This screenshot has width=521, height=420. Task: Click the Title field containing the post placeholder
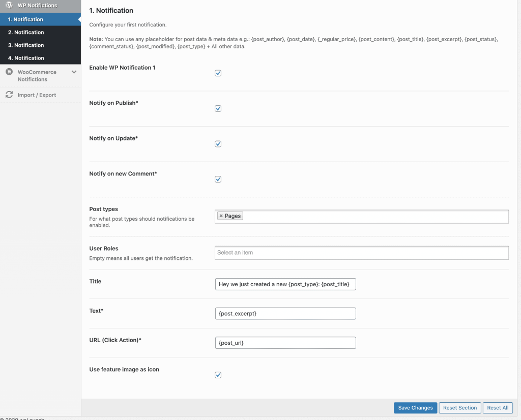coord(285,284)
